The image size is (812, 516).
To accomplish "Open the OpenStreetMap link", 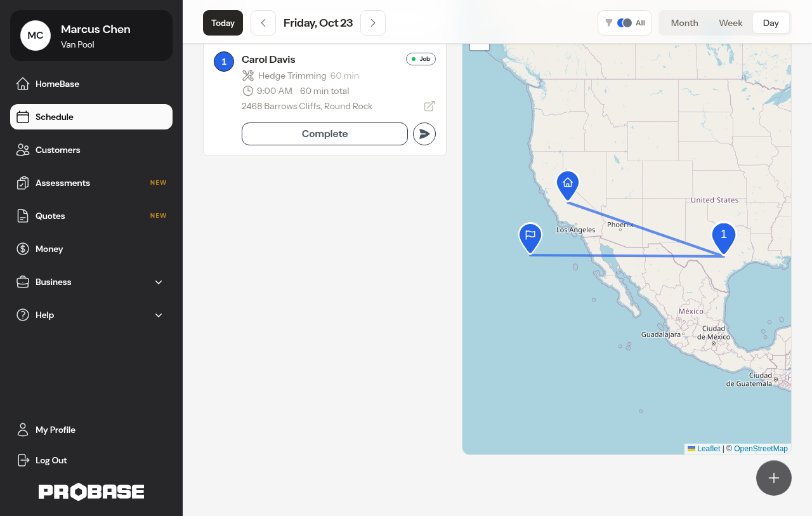I will (761, 449).
